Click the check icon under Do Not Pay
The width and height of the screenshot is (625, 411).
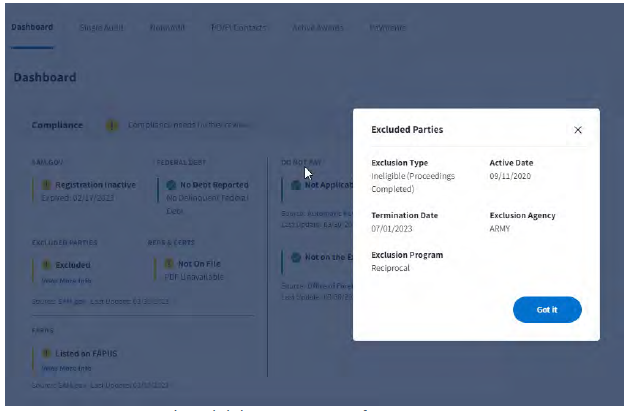295,185
